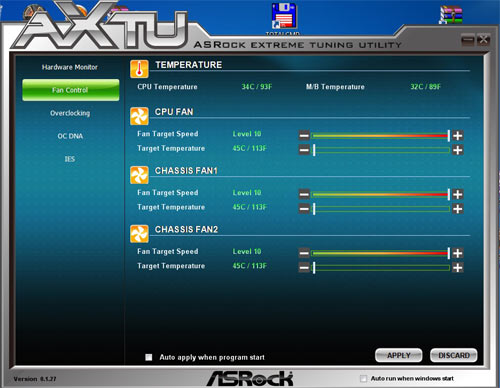Increase Chassis Fan2 target speed with plus
The height and width of the screenshot is (388, 500).
coord(458,253)
